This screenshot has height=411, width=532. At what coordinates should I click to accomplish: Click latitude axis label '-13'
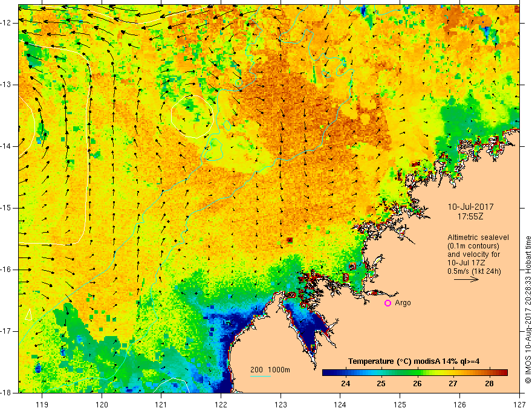coord(7,85)
